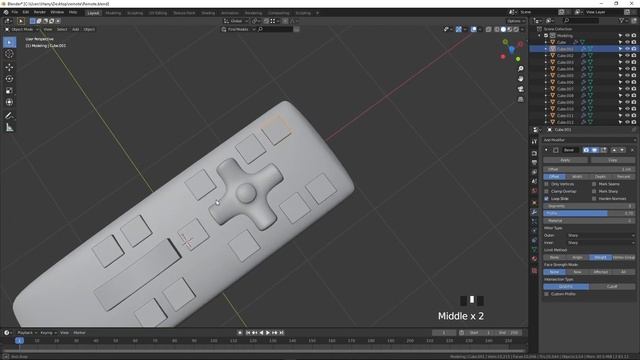This screenshot has width=640, height=360.
Task: Switch to the Sculpting workspace tab
Action: [x=135, y=13]
